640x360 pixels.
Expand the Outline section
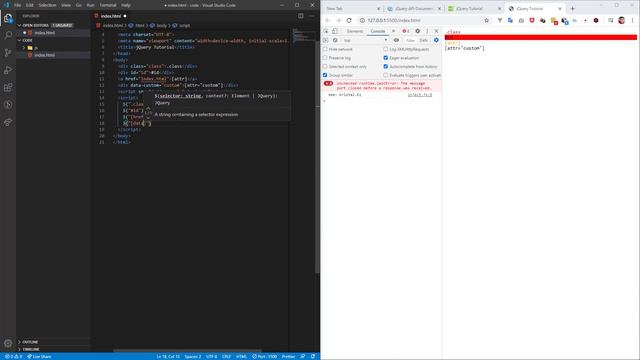53,342
